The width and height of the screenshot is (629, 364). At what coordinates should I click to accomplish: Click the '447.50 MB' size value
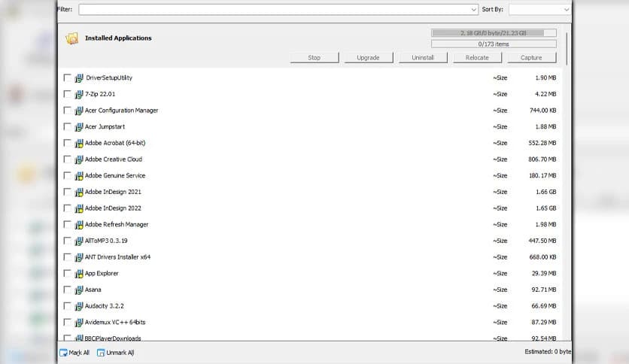(x=542, y=241)
